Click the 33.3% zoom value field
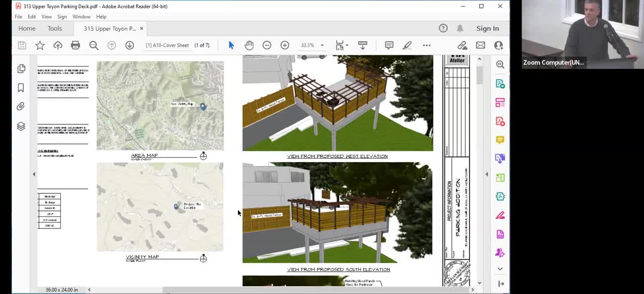644x294 pixels. (x=307, y=45)
